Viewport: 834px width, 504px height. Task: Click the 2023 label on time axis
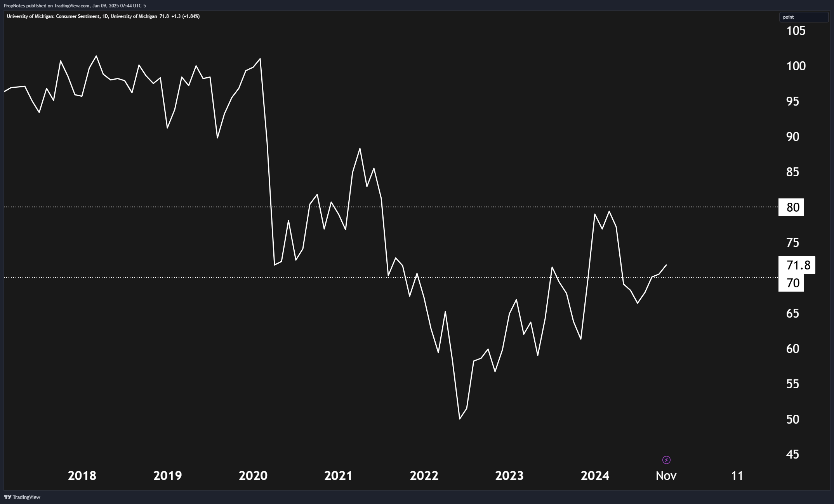509,476
